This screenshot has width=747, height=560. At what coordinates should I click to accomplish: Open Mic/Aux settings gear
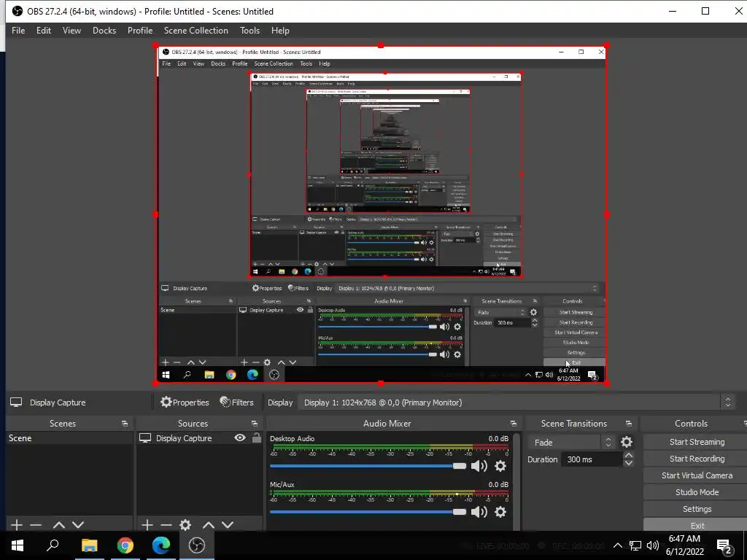coord(500,512)
